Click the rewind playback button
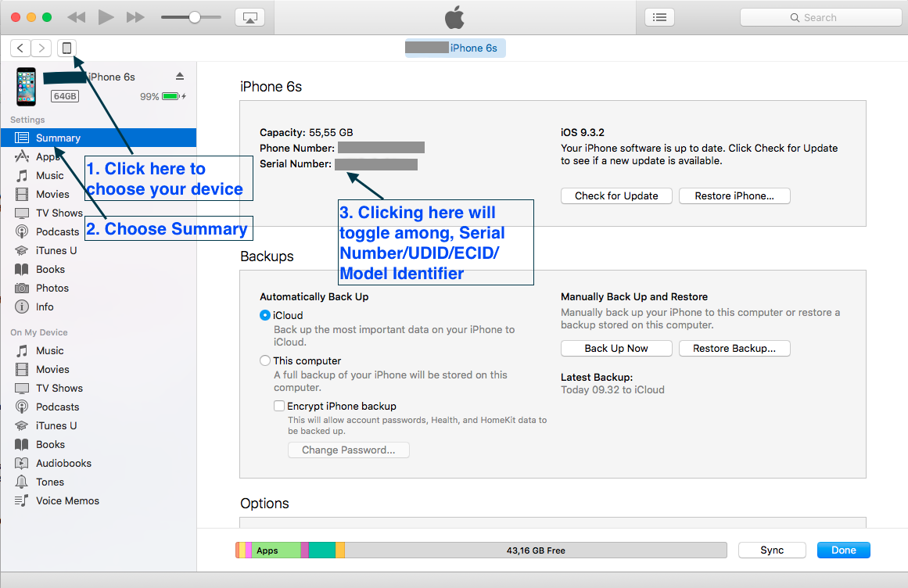This screenshot has height=588, width=908. tap(77, 17)
